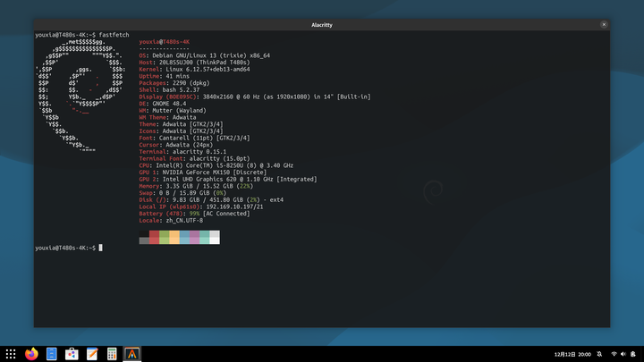Image resolution: width=644 pixels, height=362 pixels.
Task: Click the Alacritty window title bar
Action: (322, 25)
